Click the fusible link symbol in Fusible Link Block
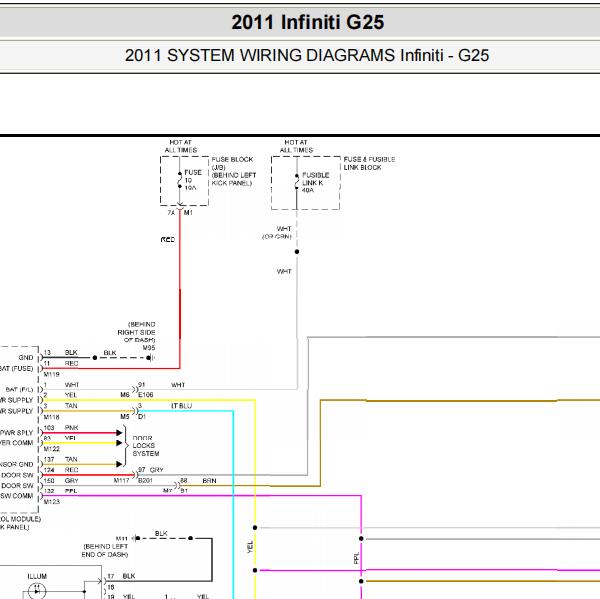The width and height of the screenshot is (600, 599). pyautogui.click(x=297, y=182)
